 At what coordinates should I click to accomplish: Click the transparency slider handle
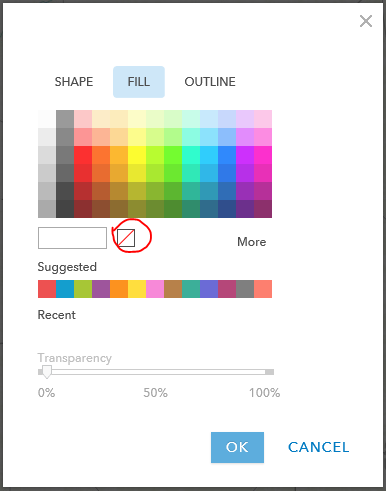pos(47,372)
